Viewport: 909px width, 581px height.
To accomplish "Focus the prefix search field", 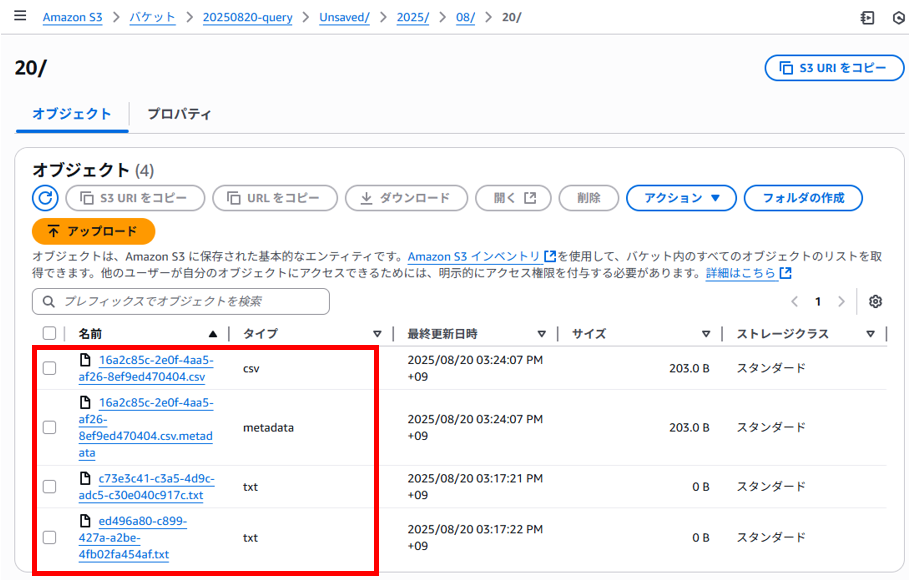I will point(181,302).
